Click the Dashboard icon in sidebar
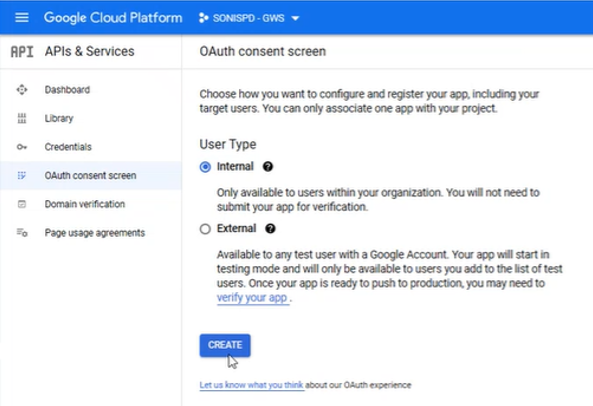 tap(22, 90)
